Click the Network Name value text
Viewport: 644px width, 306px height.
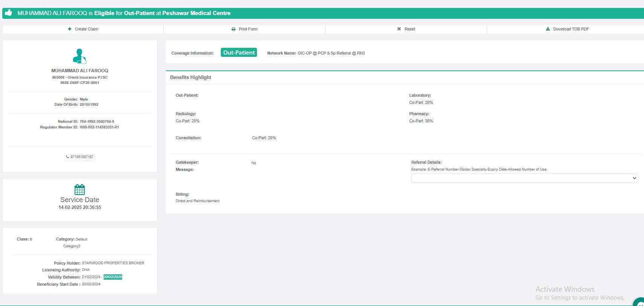(x=331, y=53)
